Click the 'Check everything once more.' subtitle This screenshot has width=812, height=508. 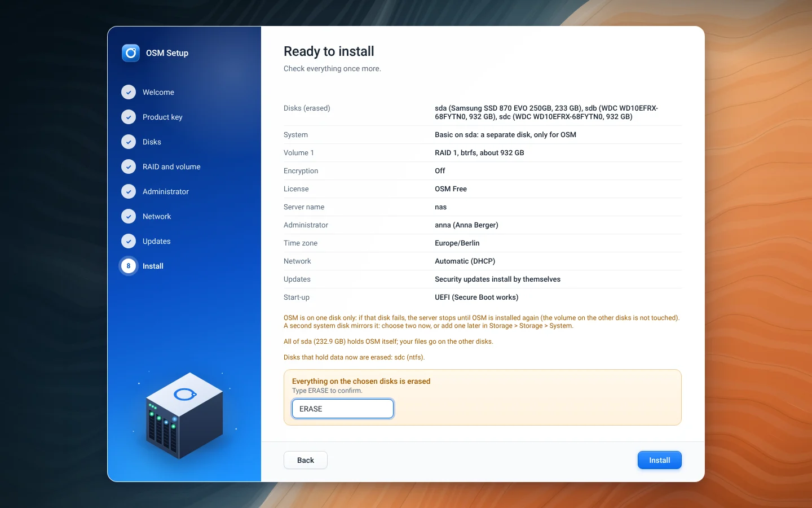(332, 69)
